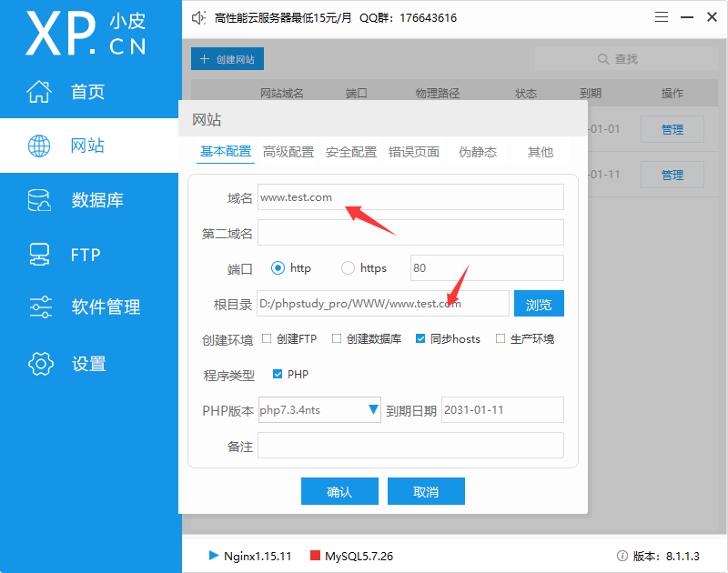This screenshot has height=573, width=728.
Task: Expand the PHP version dropdown
Action: point(373,410)
